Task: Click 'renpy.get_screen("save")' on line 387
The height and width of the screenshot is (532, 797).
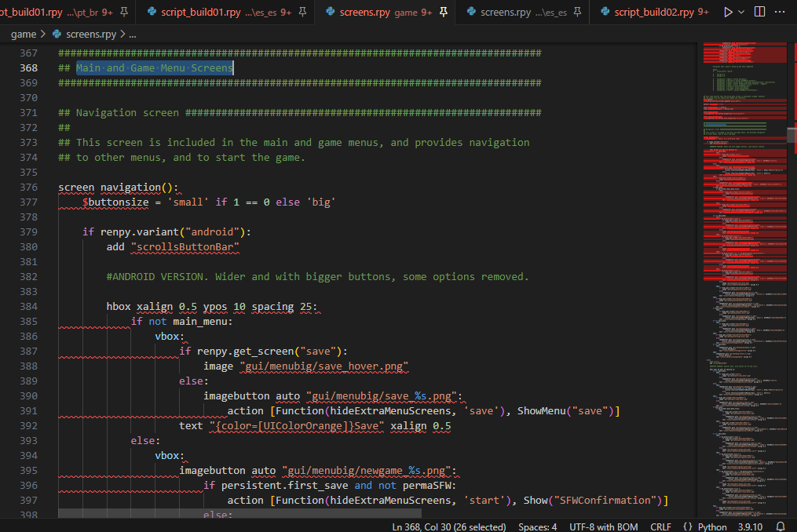Action: 269,351
